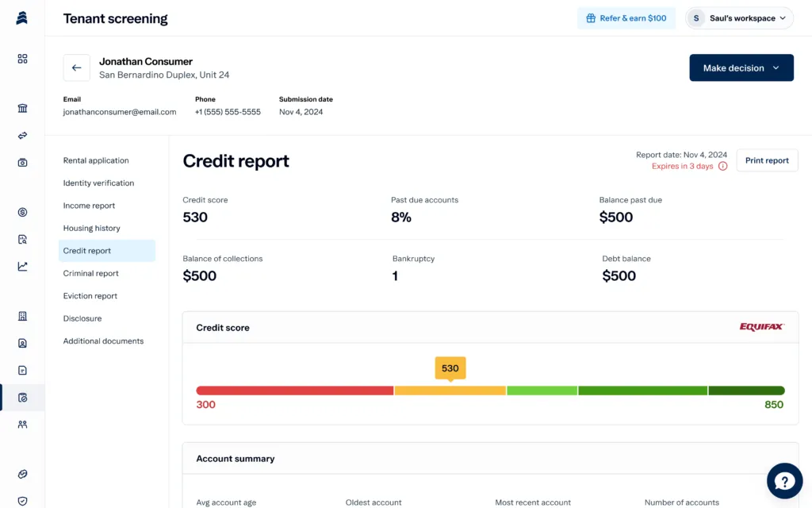Open the Make decision dropdown
The width and height of the screenshot is (812, 508).
(x=741, y=67)
